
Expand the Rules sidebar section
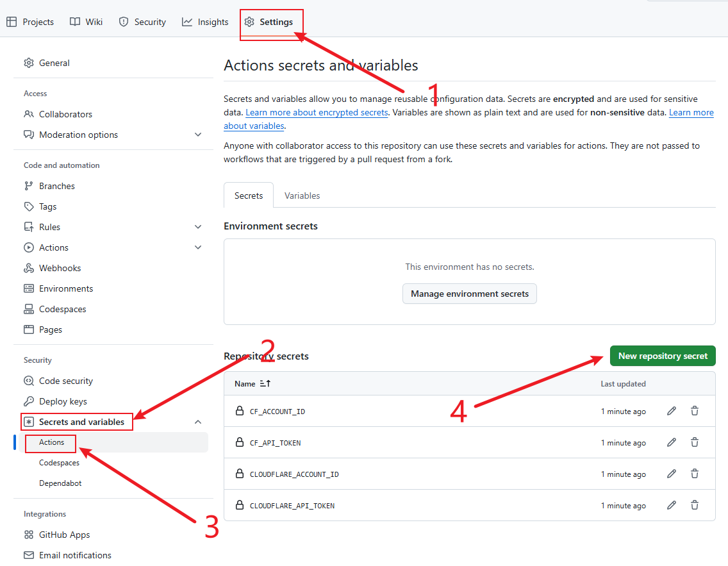pyautogui.click(x=198, y=227)
